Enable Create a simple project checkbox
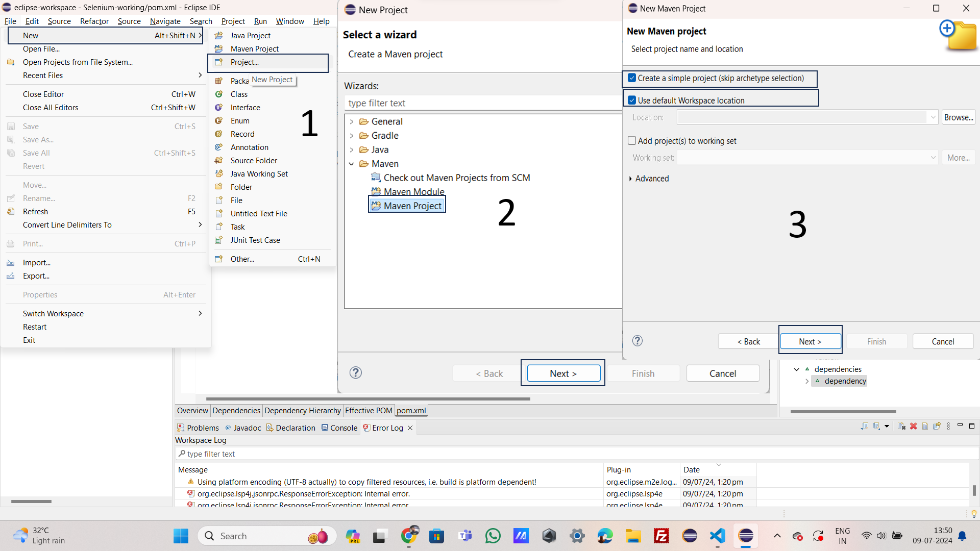980x551 pixels. (632, 78)
